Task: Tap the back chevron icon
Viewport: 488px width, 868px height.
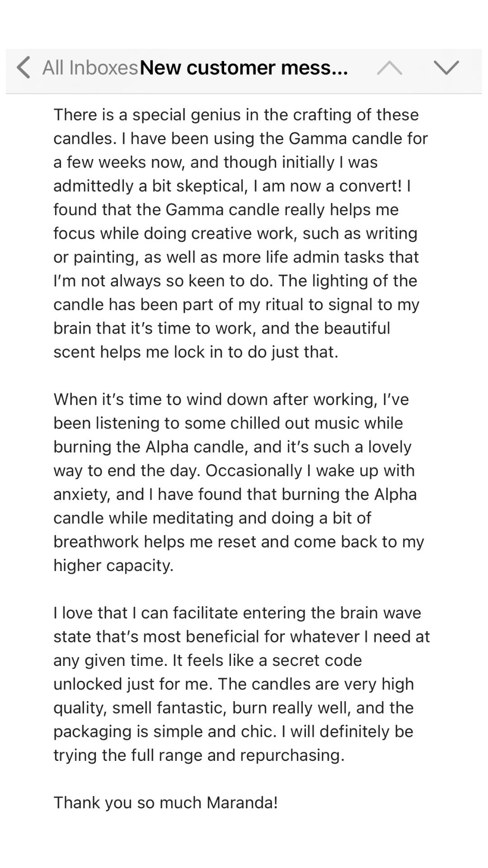Action: pyautogui.click(x=23, y=68)
